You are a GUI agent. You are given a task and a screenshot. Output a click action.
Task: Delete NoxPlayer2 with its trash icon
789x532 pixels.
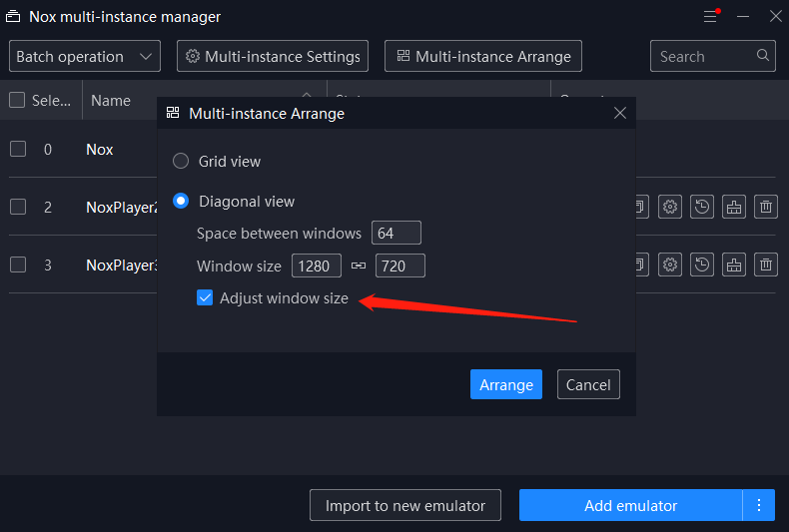tap(766, 207)
